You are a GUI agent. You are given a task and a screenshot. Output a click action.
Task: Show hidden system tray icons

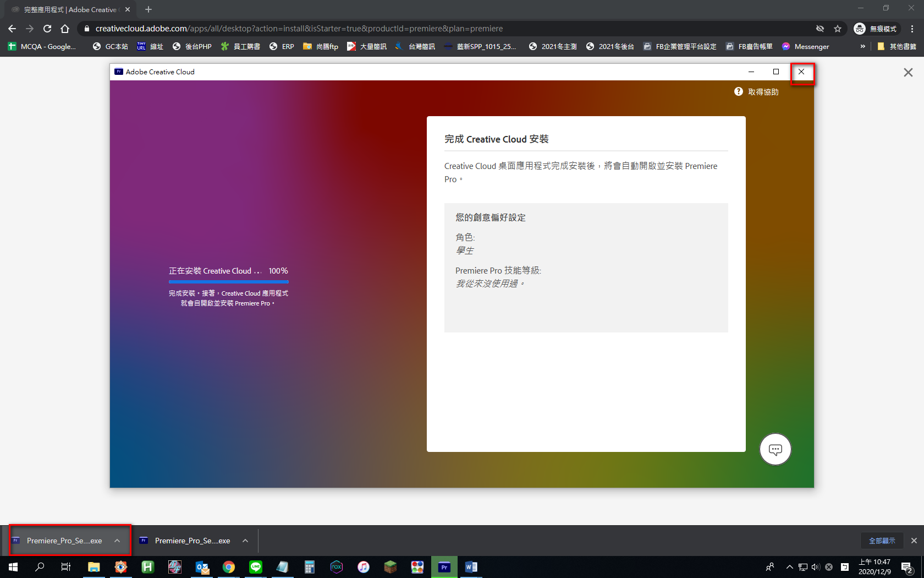click(x=789, y=567)
